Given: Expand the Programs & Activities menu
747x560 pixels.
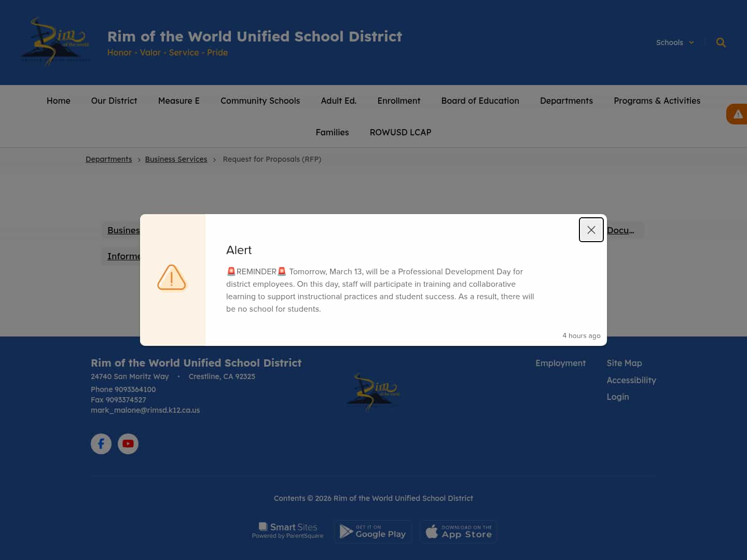Looking at the screenshot, I should pyautogui.click(x=657, y=101).
